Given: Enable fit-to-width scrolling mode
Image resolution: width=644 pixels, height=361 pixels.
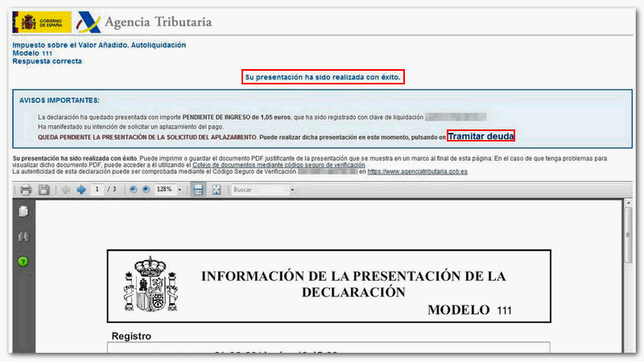Looking at the screenshot, I should point(198,190).
